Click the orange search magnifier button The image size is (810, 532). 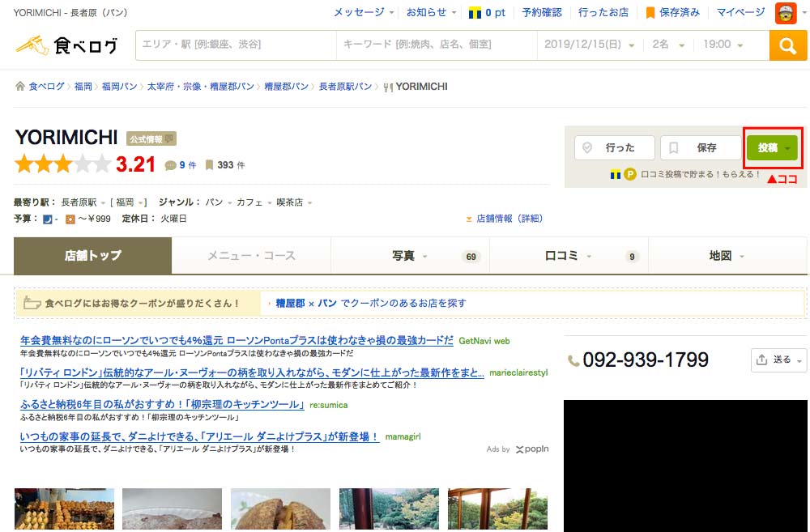point(787,45)
